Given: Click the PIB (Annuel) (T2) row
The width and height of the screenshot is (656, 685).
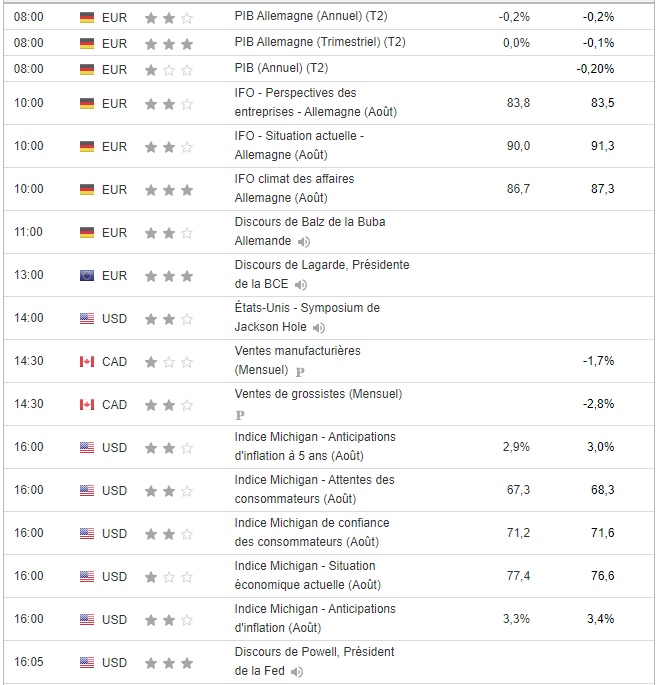Looking at the screenshot, I should click(281, 69).
